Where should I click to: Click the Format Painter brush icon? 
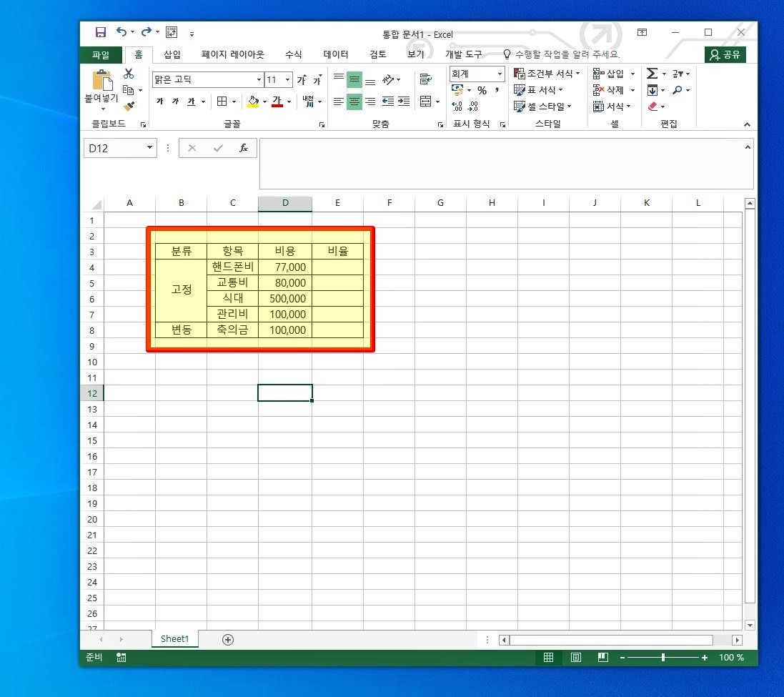(129, 106)
